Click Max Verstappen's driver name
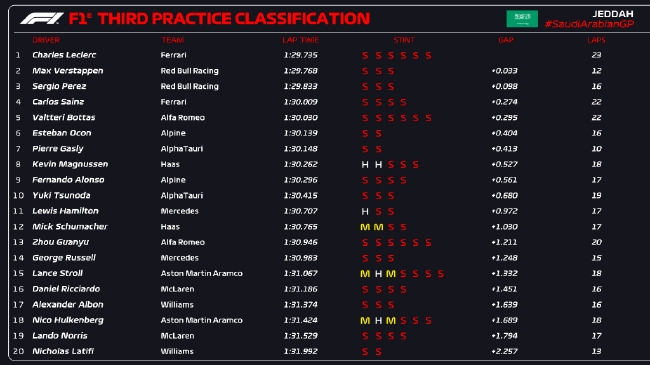This screenshot has width=650, height=365. 68,71
